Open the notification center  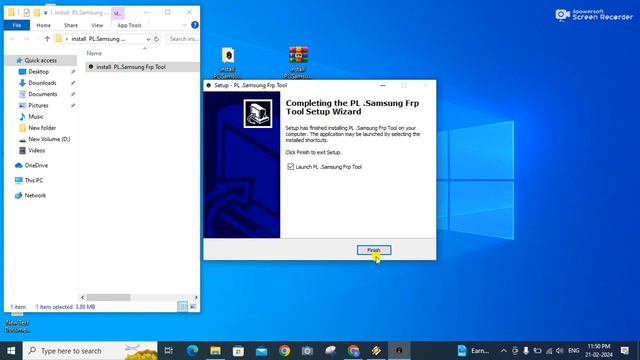point(624,351)
